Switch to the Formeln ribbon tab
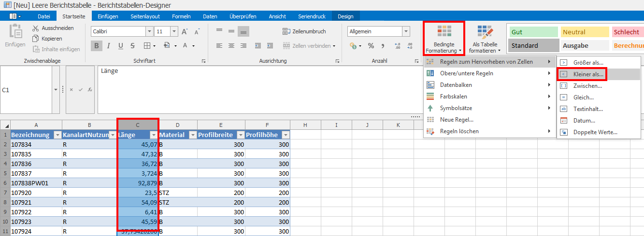The height and width of the screenshot is (236, 644). point(181,16)
